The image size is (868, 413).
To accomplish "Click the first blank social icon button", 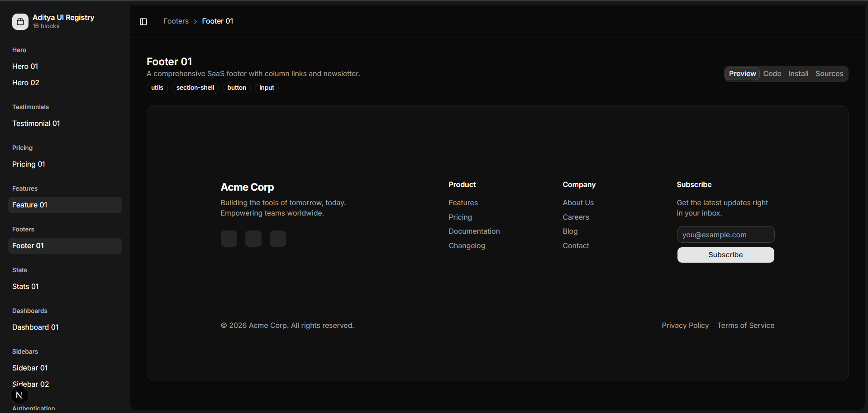I will point(229,239).
